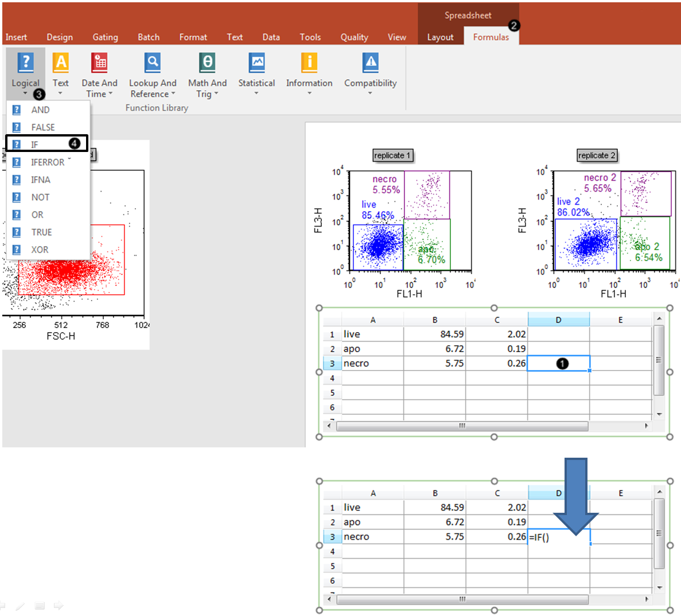Image resolution: width=681 pixels, height=616 pixels.
Task: Select the XOR function entry
Action: coord(40,249)
